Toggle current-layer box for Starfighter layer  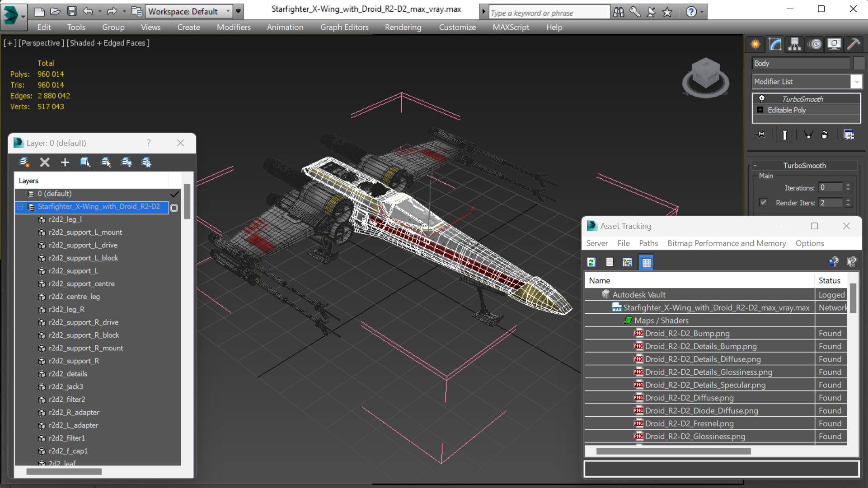(174, 208)
